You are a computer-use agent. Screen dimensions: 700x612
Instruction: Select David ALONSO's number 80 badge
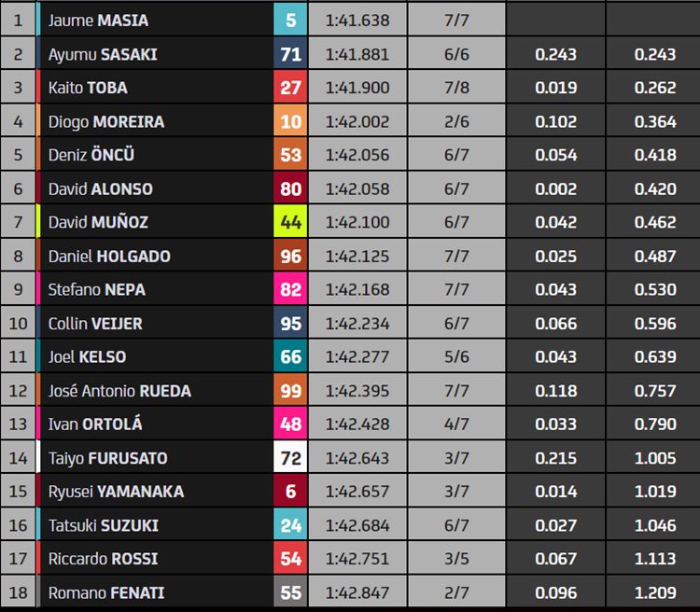pos(290,188)
